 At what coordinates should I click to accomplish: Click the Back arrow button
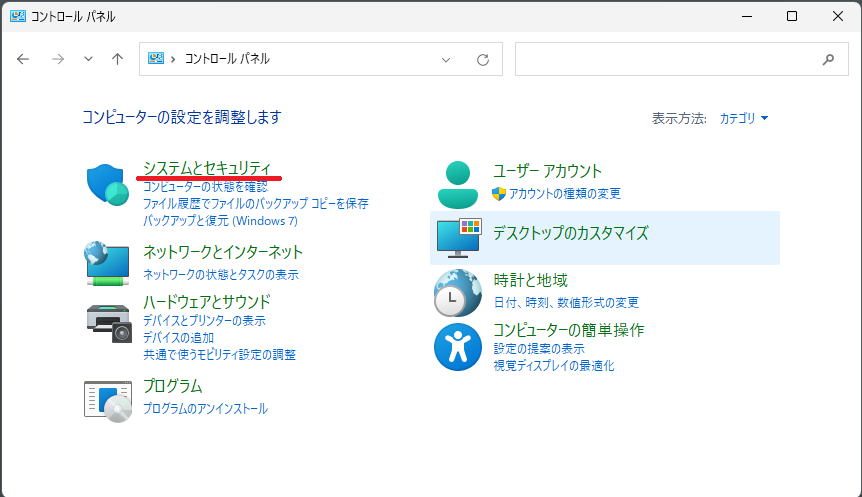point(23,59)
